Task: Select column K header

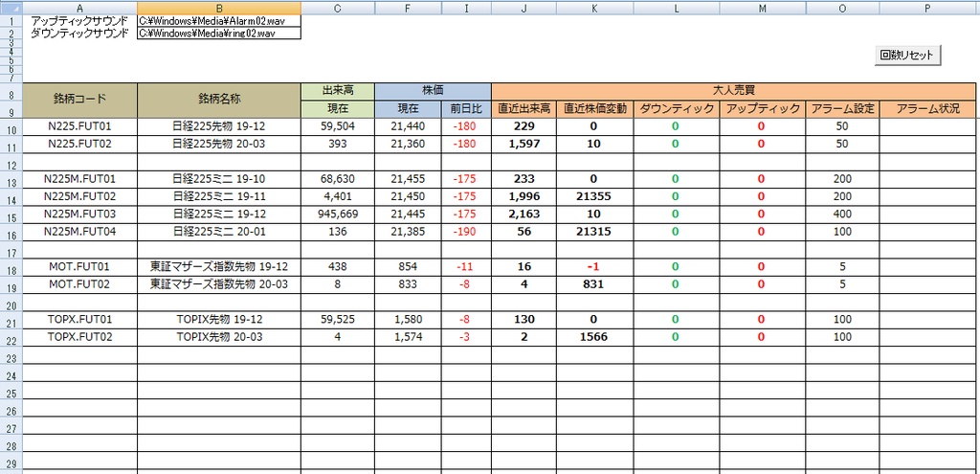Action: 595,8
